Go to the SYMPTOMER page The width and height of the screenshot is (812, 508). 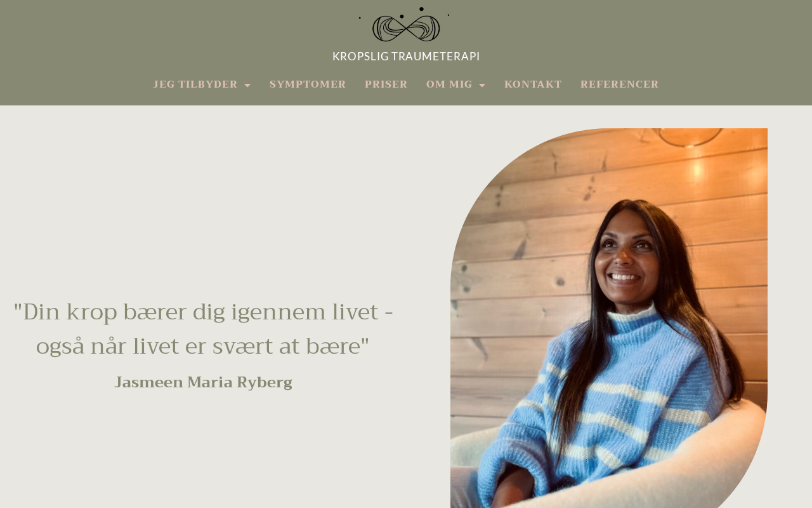[x=308, y=84]
